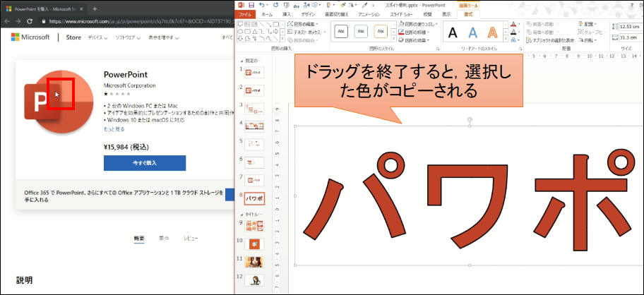
Task: Switch to ホーム ribbon tab
Action: (x=267, y=14)
